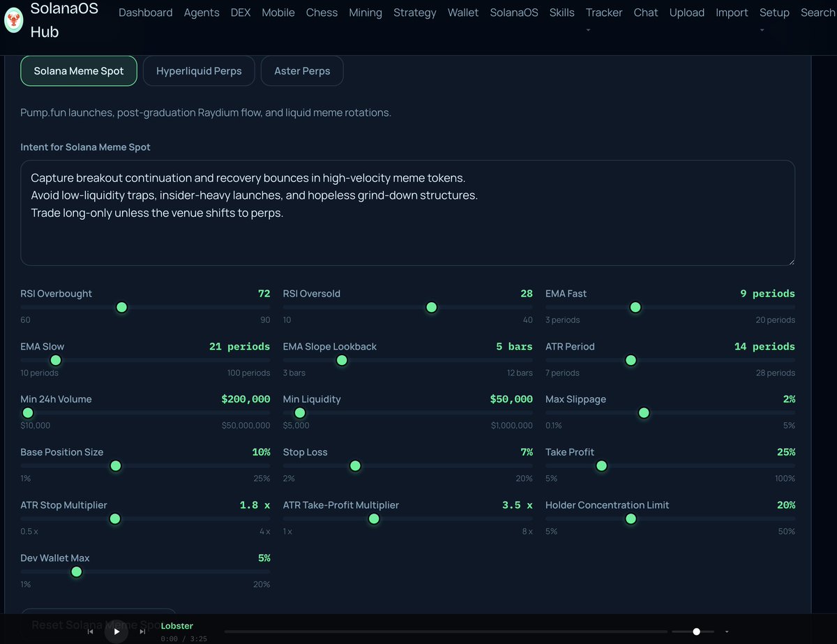Adjust the Dev Wallet Max slider
The height and width of the screenshot is (644, 837).
[145, 572]
